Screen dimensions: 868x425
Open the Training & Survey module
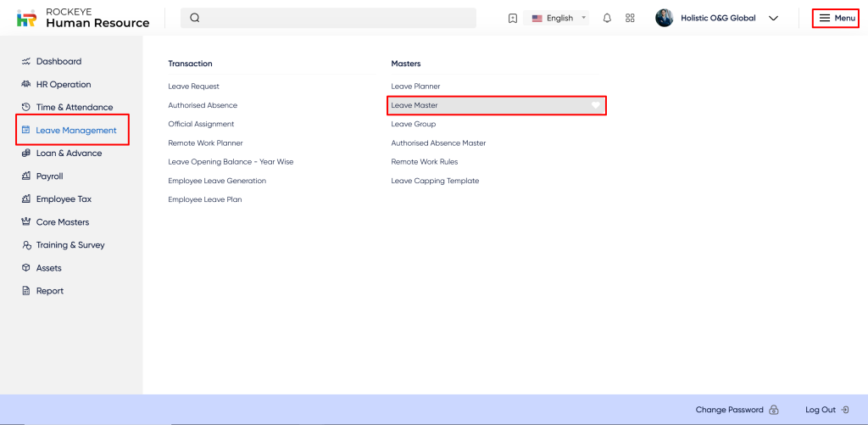[x=70, y=244]
